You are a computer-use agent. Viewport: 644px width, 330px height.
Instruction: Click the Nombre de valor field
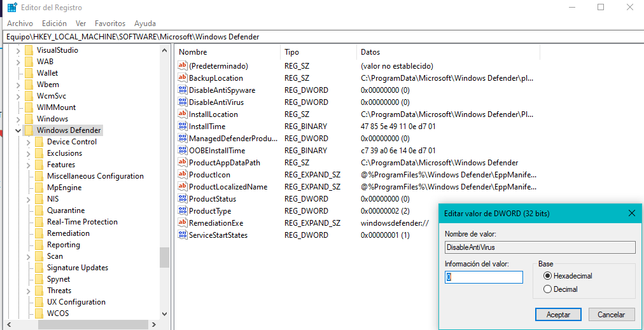coord(540,247)
